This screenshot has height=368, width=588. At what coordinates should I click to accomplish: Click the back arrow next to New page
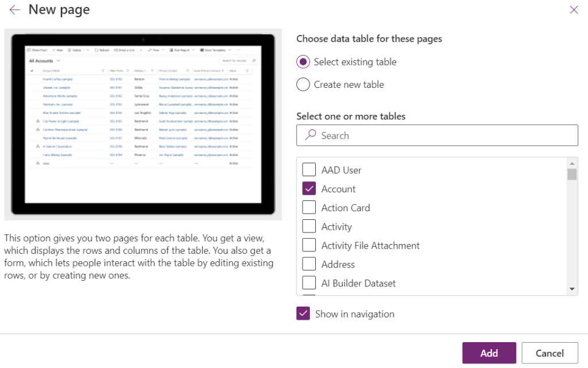coord(14,10)
